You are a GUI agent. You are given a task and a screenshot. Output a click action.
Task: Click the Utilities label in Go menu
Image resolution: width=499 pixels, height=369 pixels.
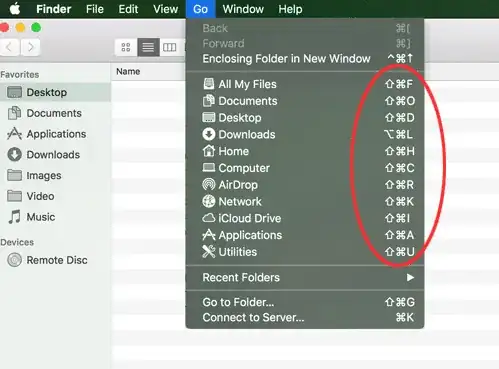click(x=238, y=252)
